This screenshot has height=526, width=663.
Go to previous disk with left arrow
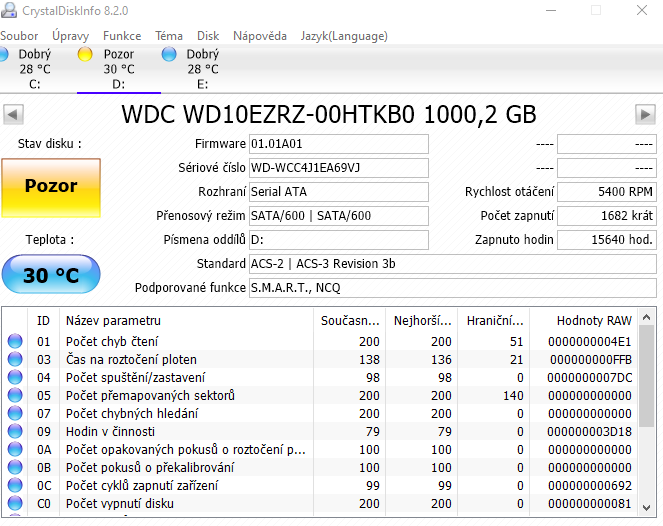click(x=13, y=115)
